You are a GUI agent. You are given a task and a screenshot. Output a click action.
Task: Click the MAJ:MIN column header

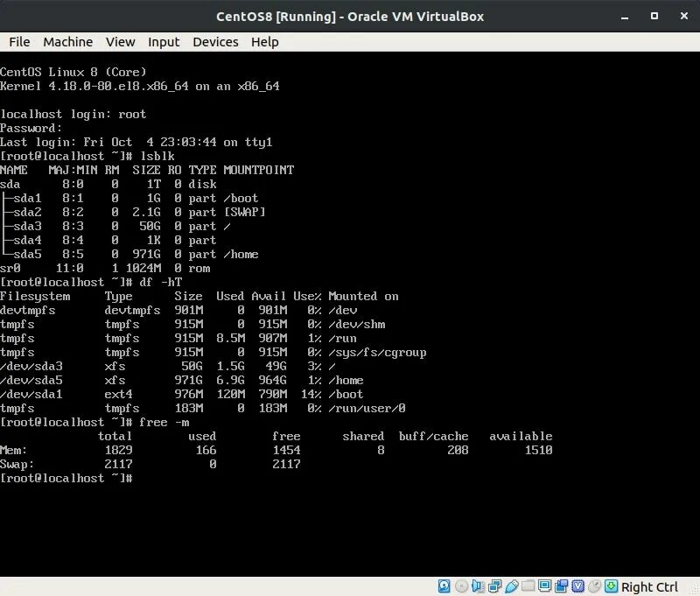click(x=73, y=170)
